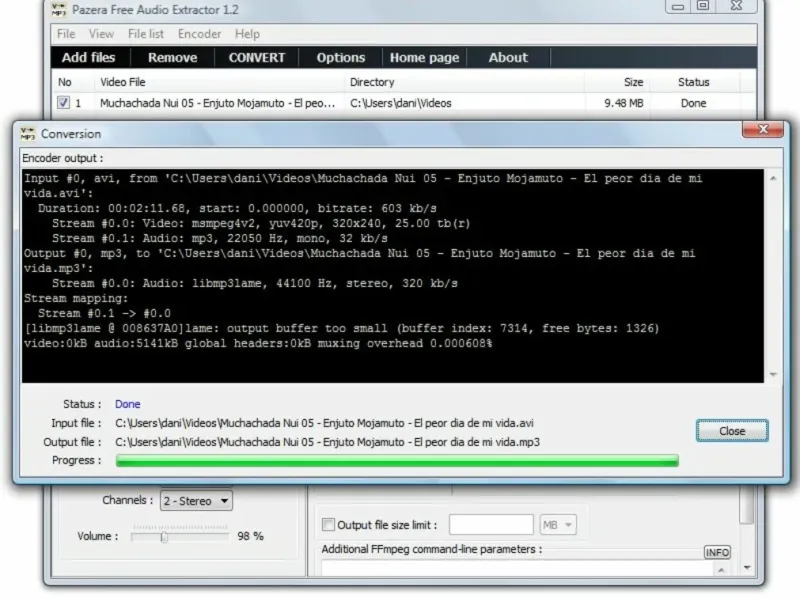Open Options from the toolbar
800x600 pixels.
coord(341,58)
